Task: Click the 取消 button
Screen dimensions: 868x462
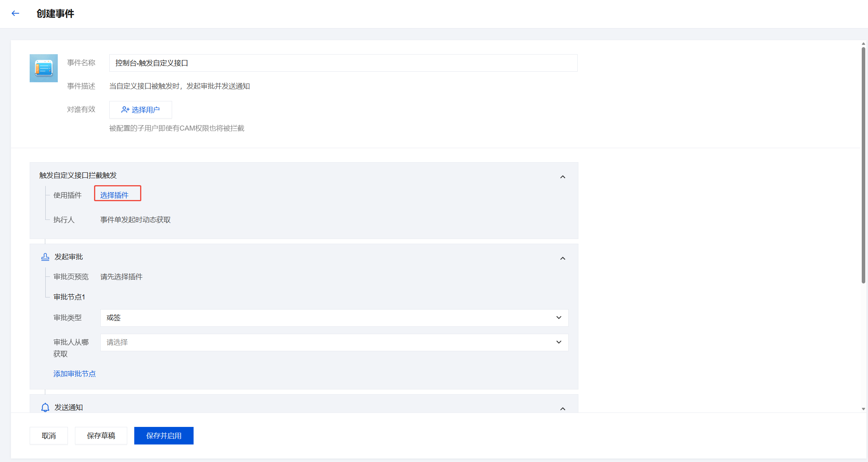Action: [49, 436]
